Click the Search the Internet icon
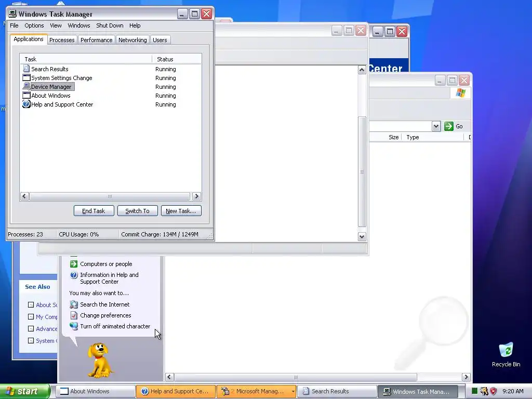 point(74,304)
